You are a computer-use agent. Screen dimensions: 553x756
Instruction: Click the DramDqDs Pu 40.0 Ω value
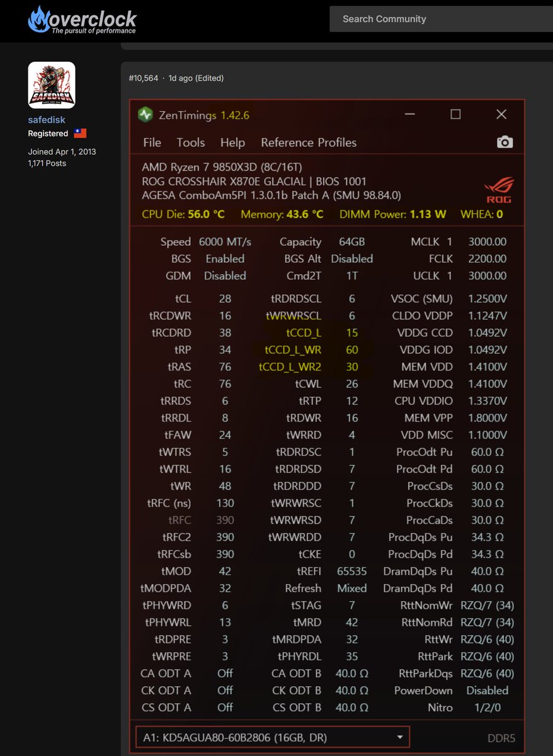[487, 571]
